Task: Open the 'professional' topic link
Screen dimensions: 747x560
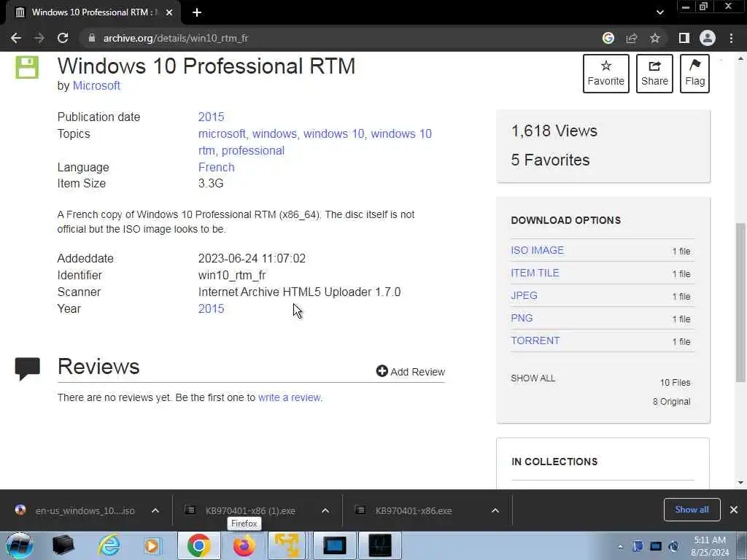Action: click(x=253, y=150)
